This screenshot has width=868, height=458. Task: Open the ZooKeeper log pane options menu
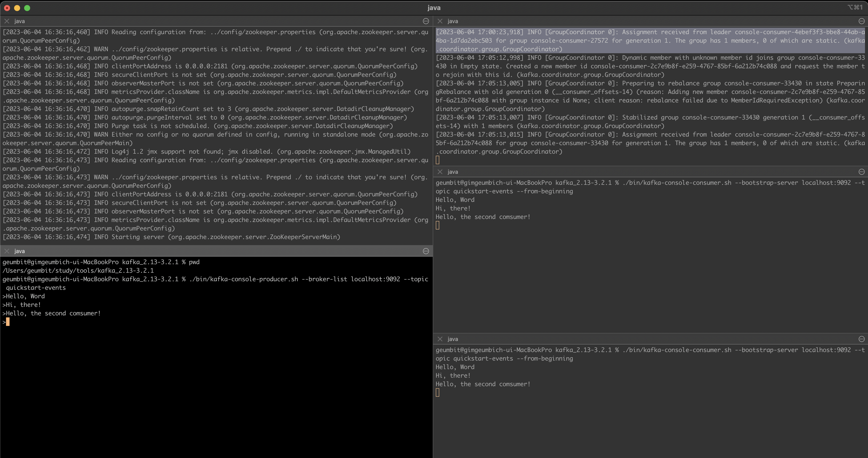coord(425,21)
